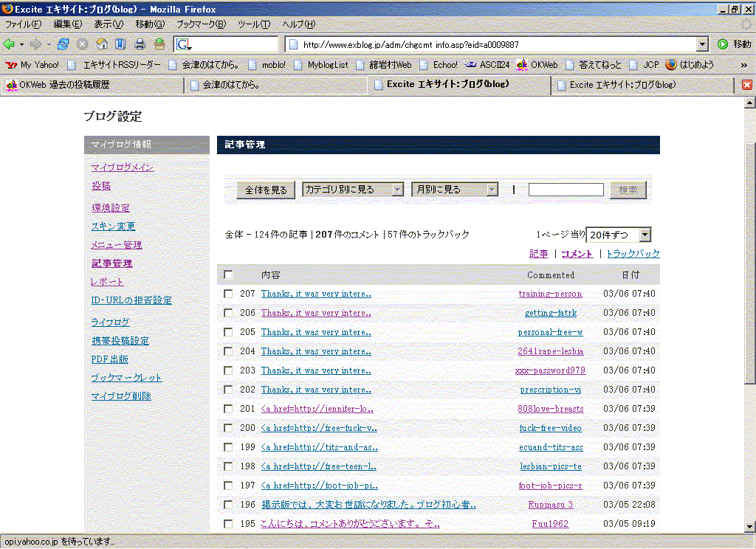Screen dimensions: 756x549
Task: Open the moblo! bookmark
Action: click(x=267, y=65)
